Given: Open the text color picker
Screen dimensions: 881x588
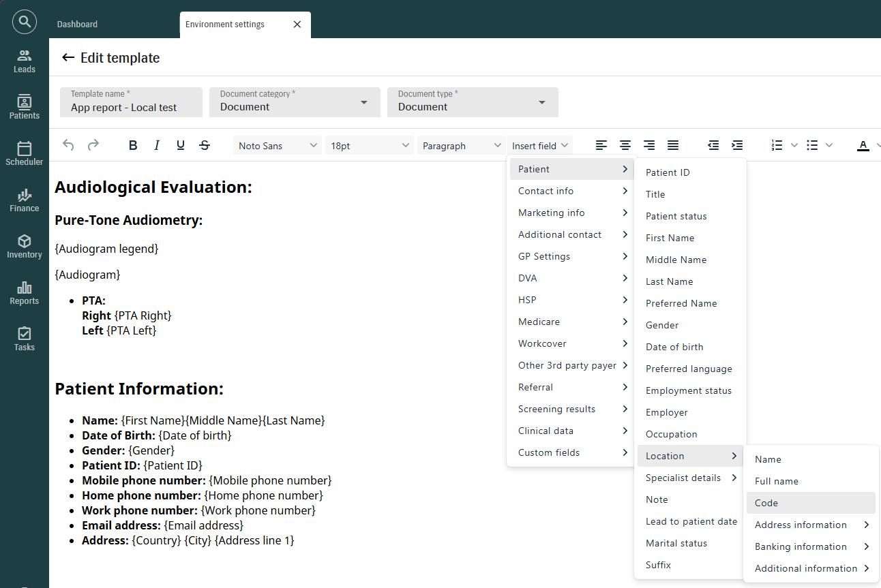Looking at the screenshot, I should pos(863,145).
